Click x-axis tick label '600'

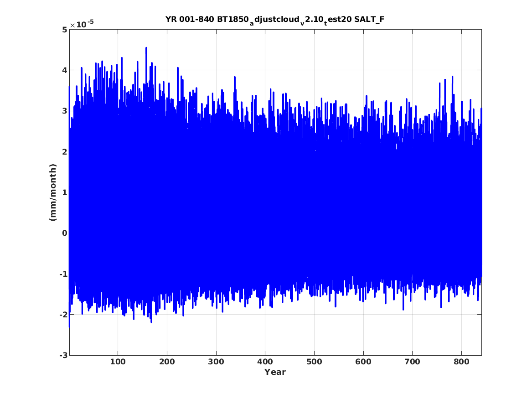click(363, 362)
